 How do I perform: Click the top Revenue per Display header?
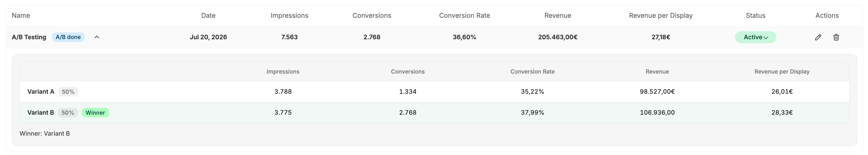tap(661, 15)
